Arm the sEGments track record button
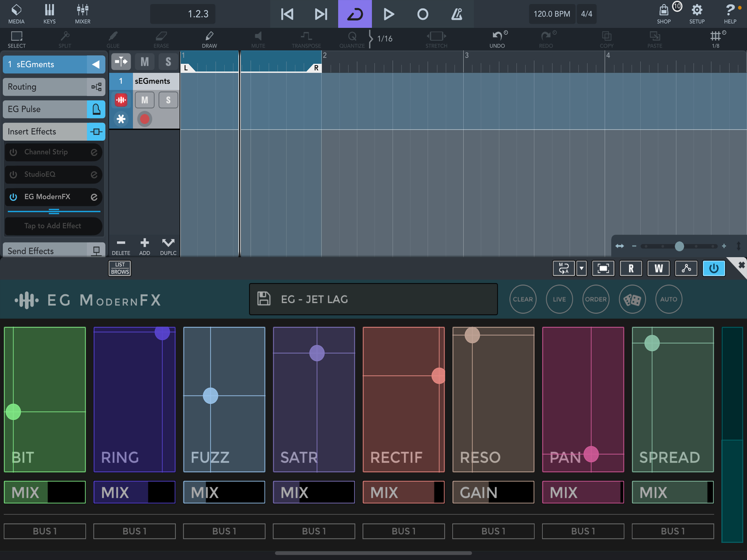 point(145,119)
